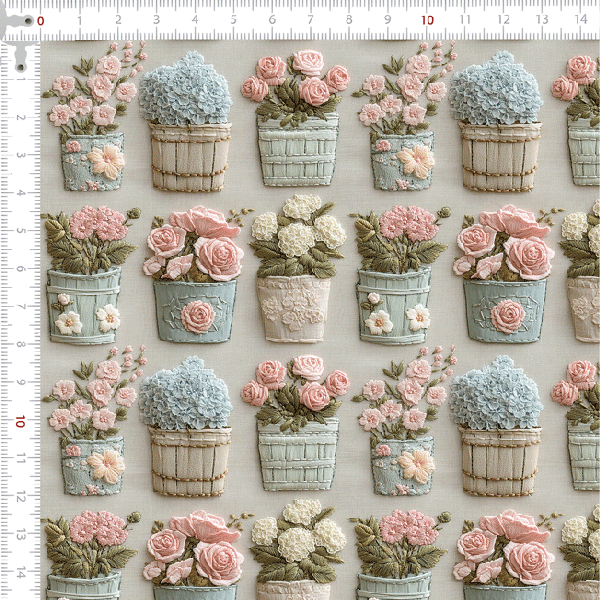This screenshot has height=600, width=600.
Task: Click the red 10 on the horizontal ruler
Action: [427, 20]
